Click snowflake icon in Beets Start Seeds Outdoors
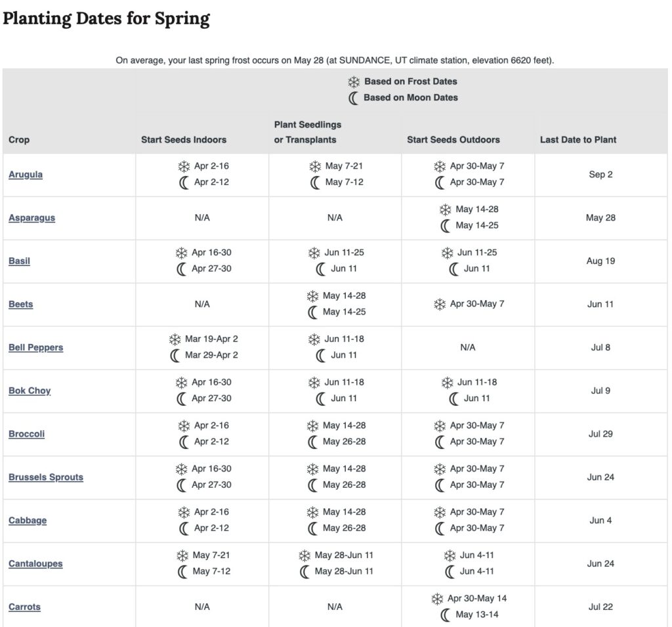This screenshot has width=672, height=627. click(x=440, y=304)
